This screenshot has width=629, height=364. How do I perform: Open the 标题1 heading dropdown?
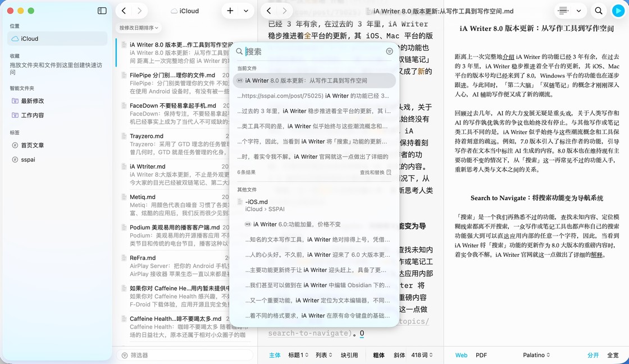click(298, 355)
